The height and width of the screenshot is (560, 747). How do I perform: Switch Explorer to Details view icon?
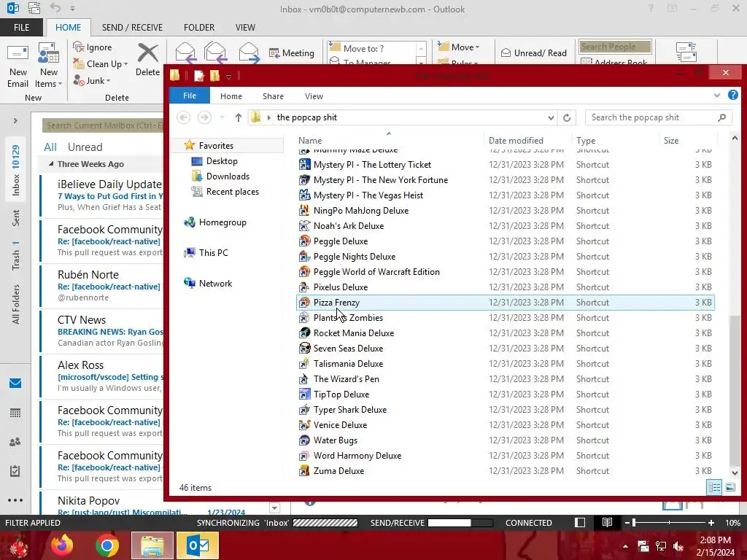[x=714, y=487]
